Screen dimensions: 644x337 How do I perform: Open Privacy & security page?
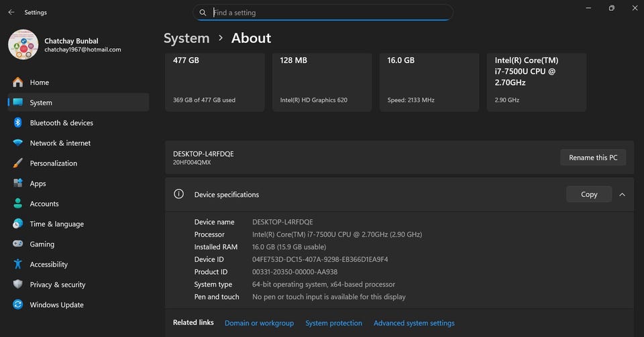coord(57,285)
